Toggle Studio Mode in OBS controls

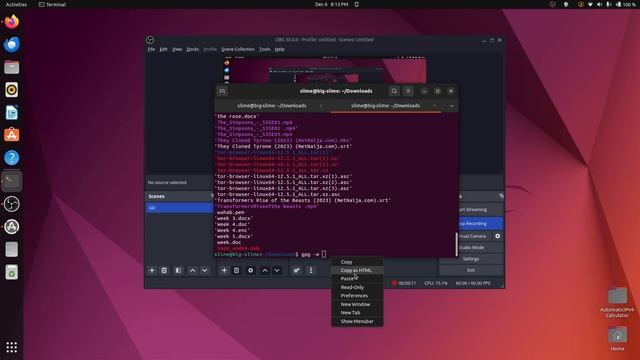(x=471, y=247)
